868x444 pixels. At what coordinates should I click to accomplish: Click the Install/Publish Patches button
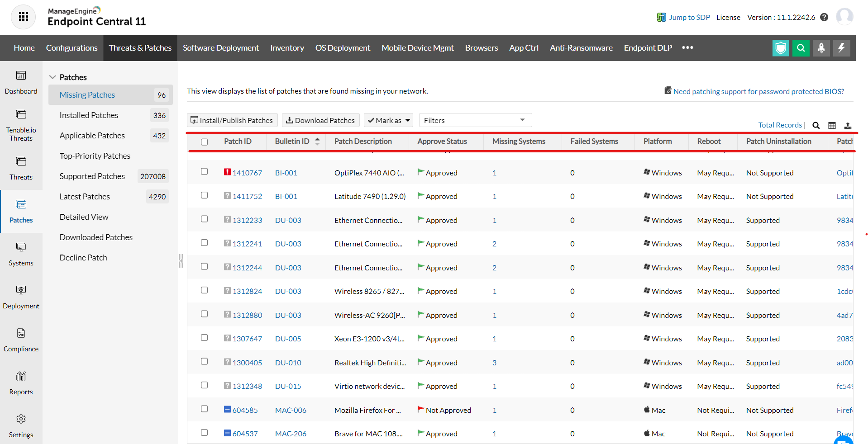coord(232,120)
